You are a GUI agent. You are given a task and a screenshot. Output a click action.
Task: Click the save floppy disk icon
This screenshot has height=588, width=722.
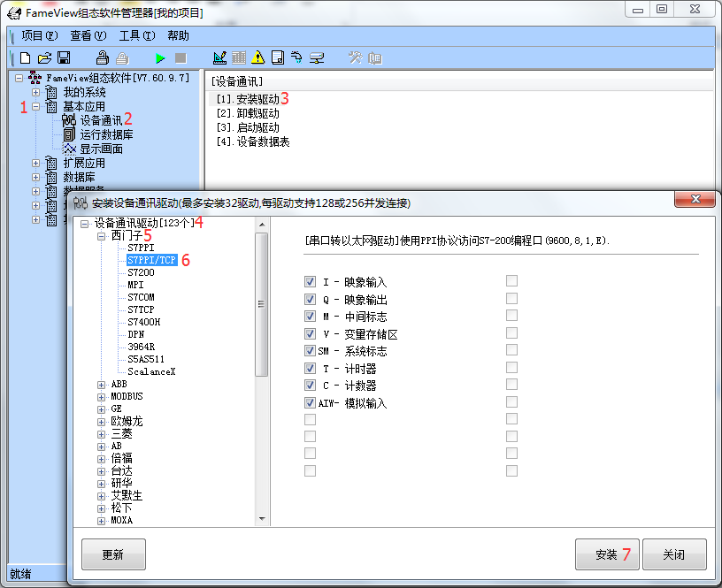(x=64, y=58)
